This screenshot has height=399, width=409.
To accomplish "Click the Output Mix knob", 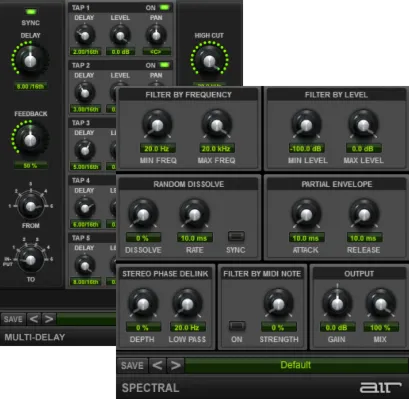I will point(381,303).
